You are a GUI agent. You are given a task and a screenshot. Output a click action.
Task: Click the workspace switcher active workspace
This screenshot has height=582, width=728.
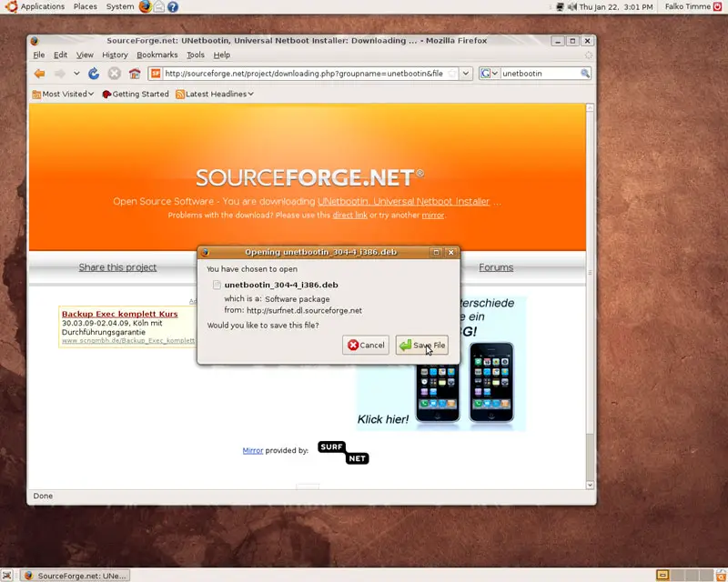pos(662,576)
